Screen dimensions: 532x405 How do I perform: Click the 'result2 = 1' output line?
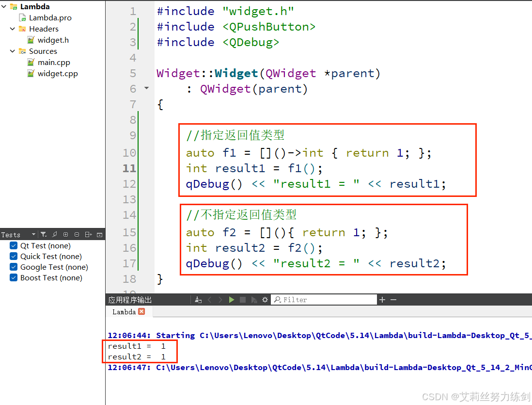pyautogui.click(x=137, y=357)
